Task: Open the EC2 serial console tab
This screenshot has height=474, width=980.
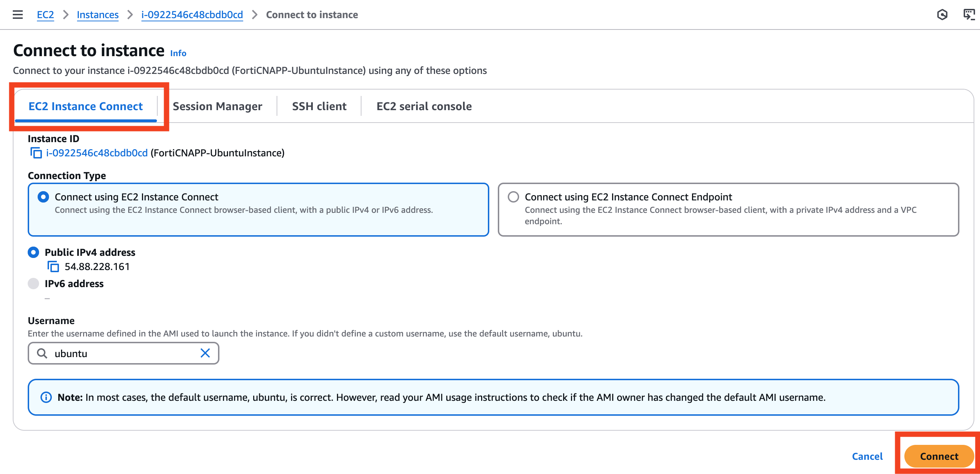Action: 424,106
